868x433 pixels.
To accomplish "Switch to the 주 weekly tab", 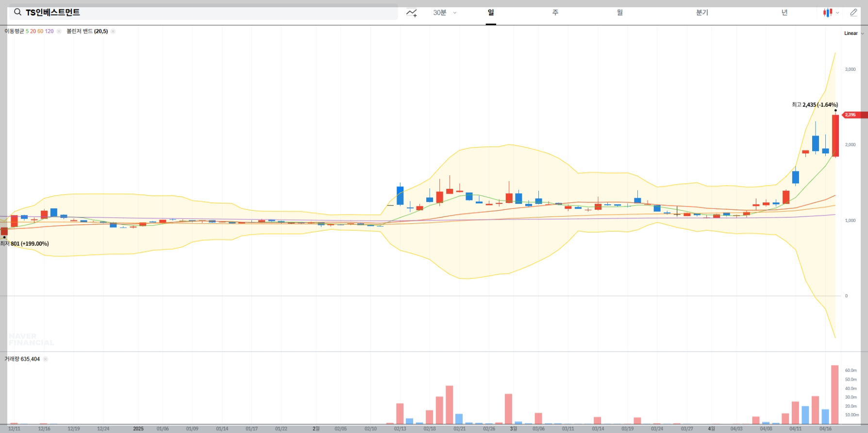I will [x=555, y=13].
